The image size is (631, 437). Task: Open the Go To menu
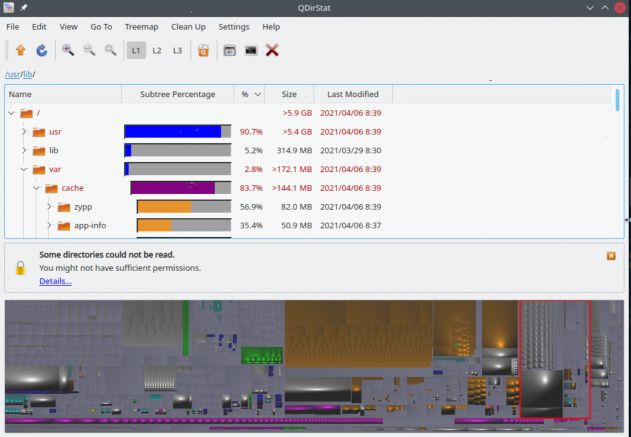[101, 27]
